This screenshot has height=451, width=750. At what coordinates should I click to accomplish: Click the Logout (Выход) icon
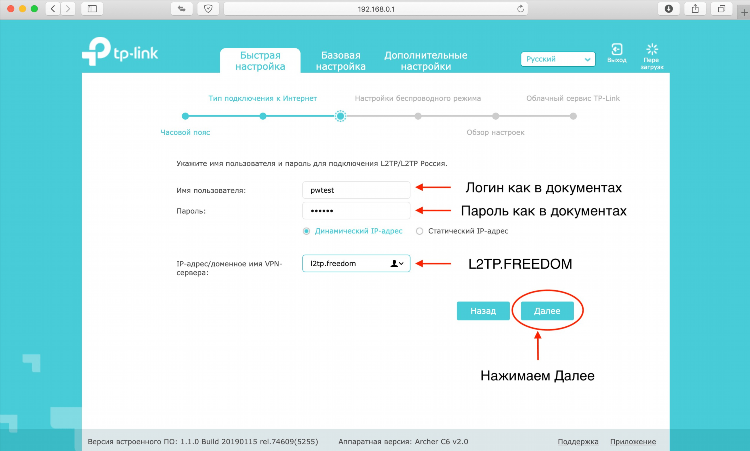[x=617, y=53]
